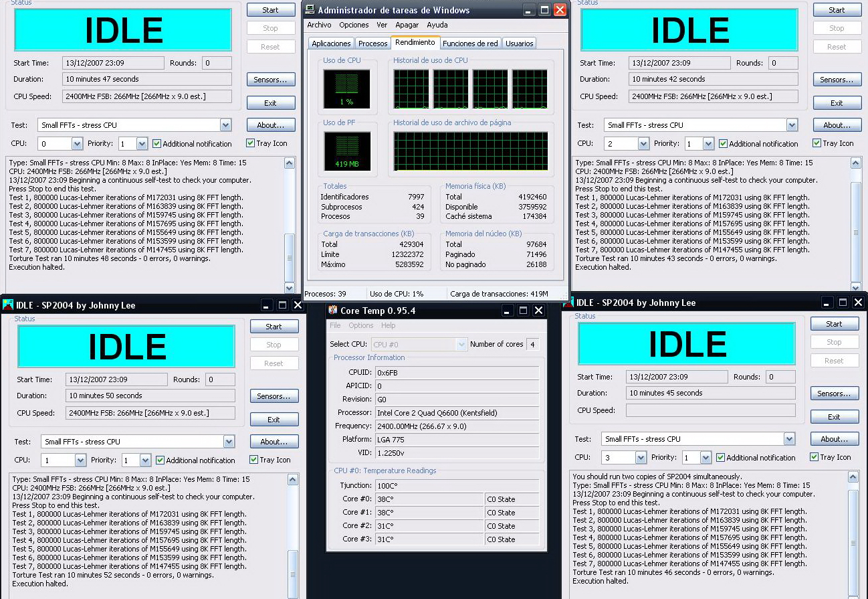Open About in the CPU 0 SP2004 window
The width and height of the screenshot is (868, 599).
pyautogui.click(x=271, y=125)
